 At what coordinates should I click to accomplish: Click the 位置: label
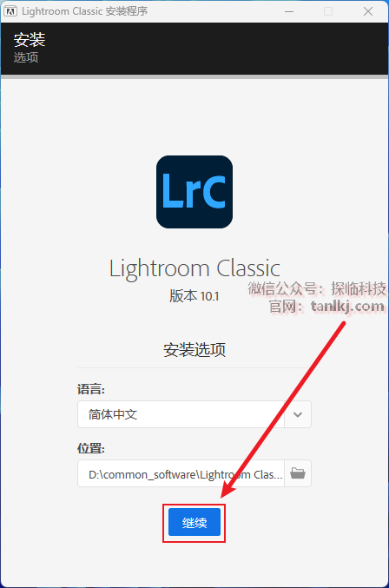click(91, 448)
